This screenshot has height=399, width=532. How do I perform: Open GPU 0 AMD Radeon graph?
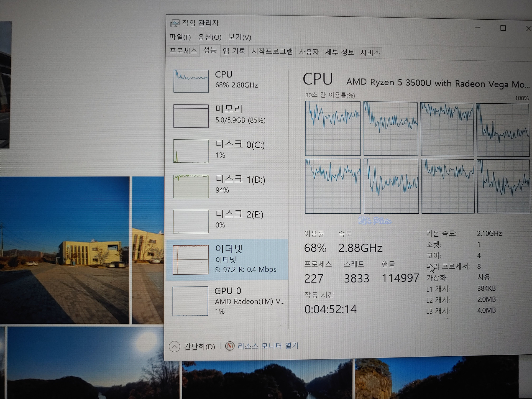click(190, 301)
